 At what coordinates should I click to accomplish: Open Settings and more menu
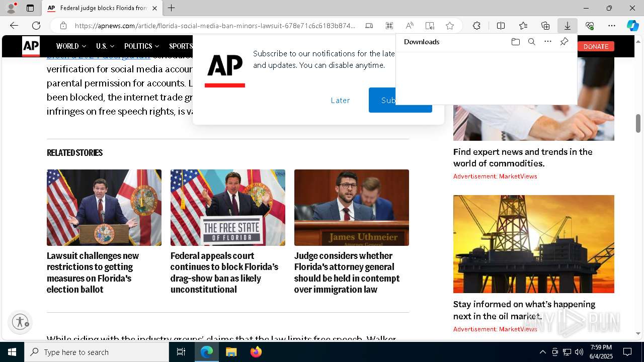612,26
